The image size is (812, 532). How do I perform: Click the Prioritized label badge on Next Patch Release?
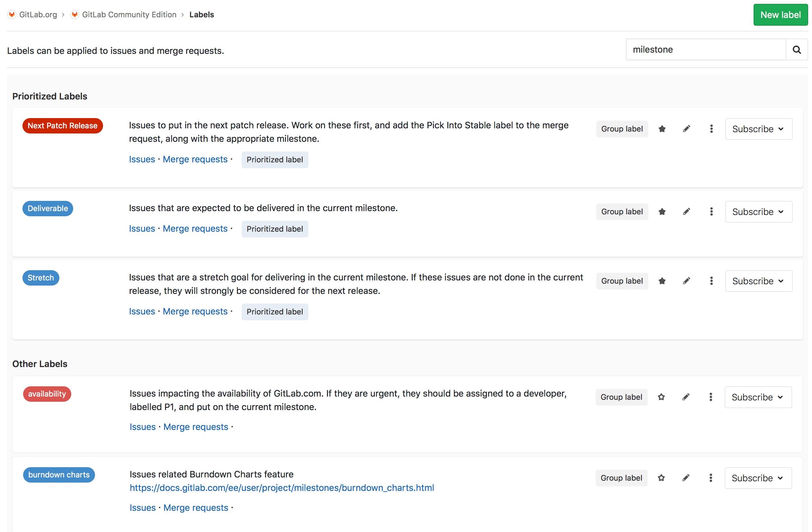coord(275,159)
